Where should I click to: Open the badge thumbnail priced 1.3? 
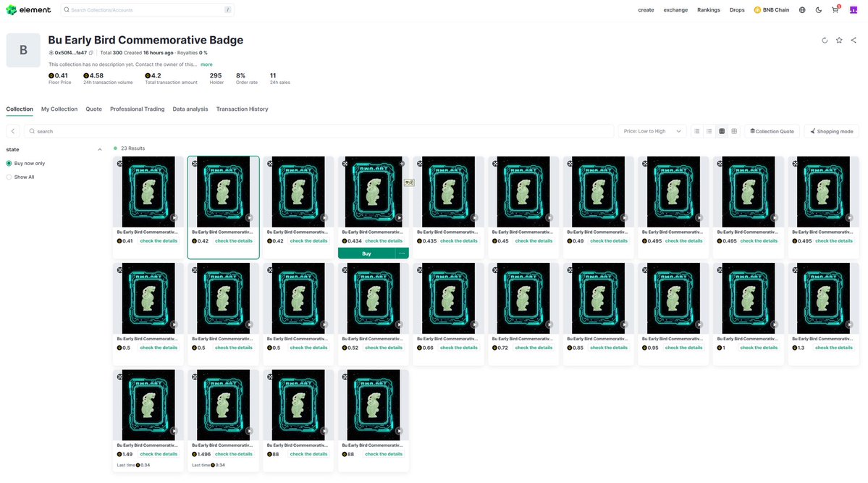[823, 298]
